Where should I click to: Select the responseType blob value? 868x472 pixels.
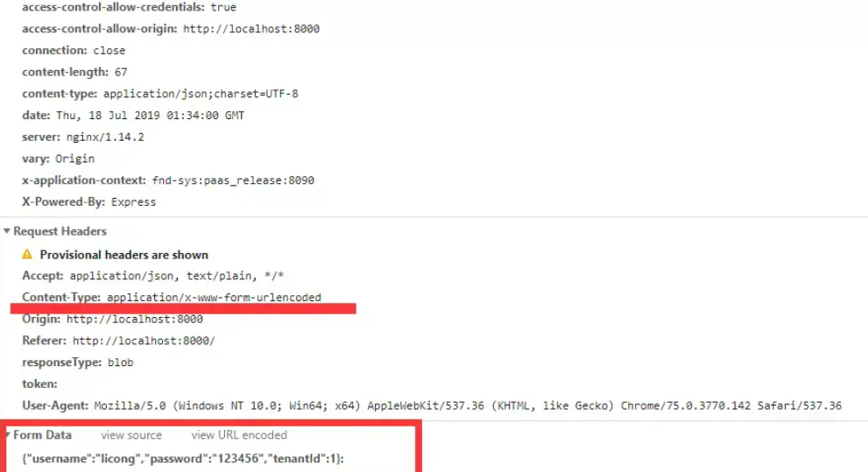pyautogui.click(x=120, y=363)
